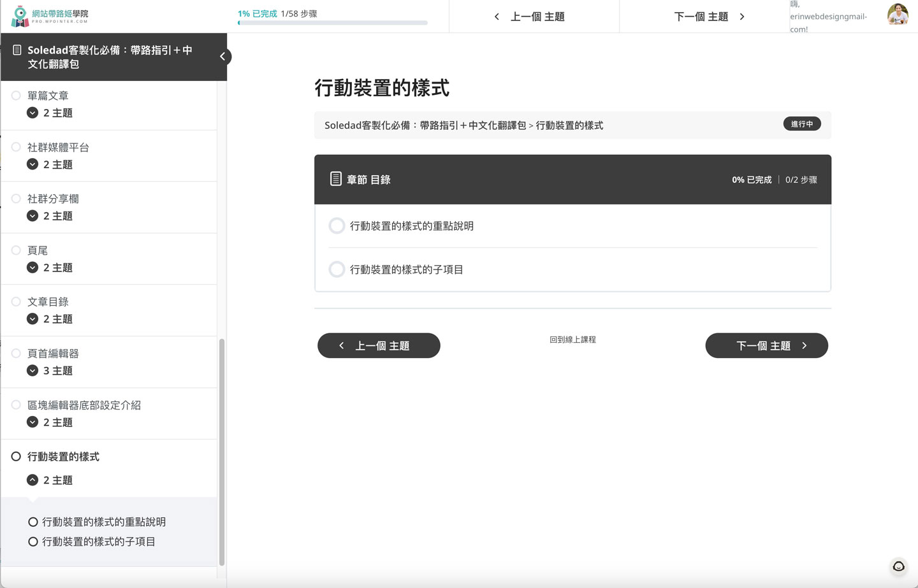Click the erinwebdesigngmail-com greeting text

tap(829, 17)
